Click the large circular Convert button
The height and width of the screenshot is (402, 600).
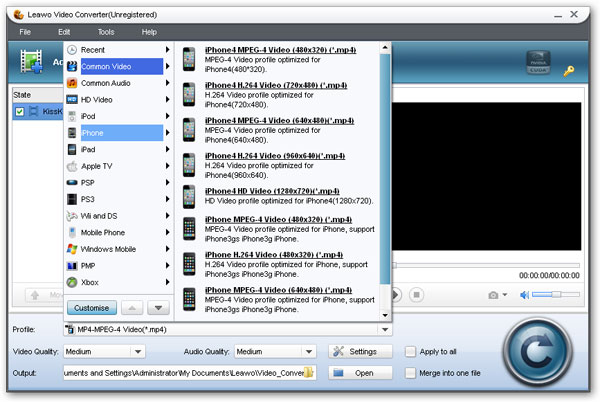click(x=538, y=352)
